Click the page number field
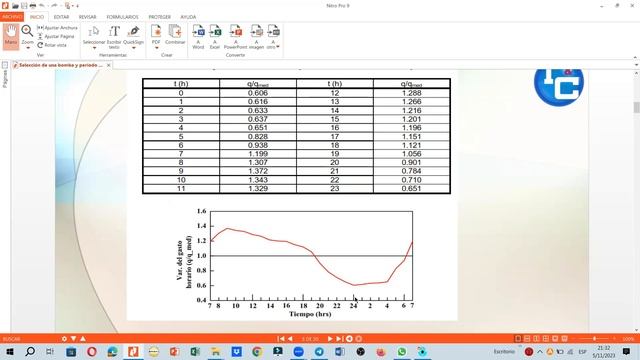Viewport: 640px width, 360px height. pyautogui.click(x=310, y=339)
